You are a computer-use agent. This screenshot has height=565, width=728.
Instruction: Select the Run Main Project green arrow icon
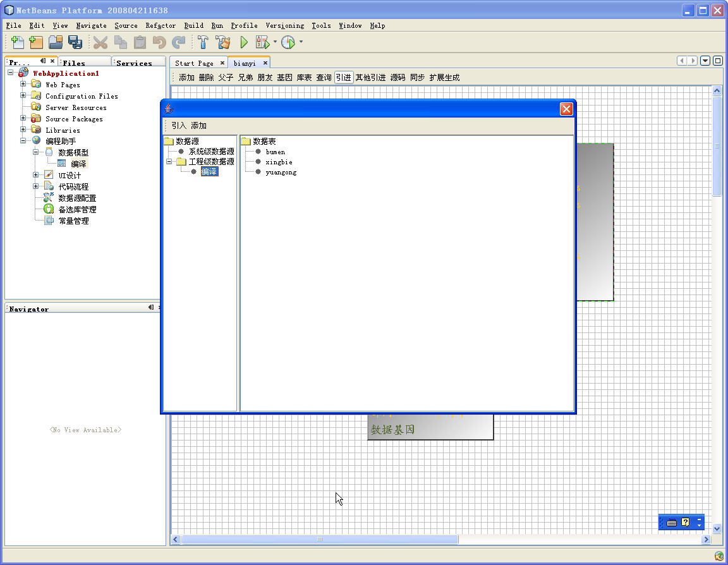coord(244,42)
